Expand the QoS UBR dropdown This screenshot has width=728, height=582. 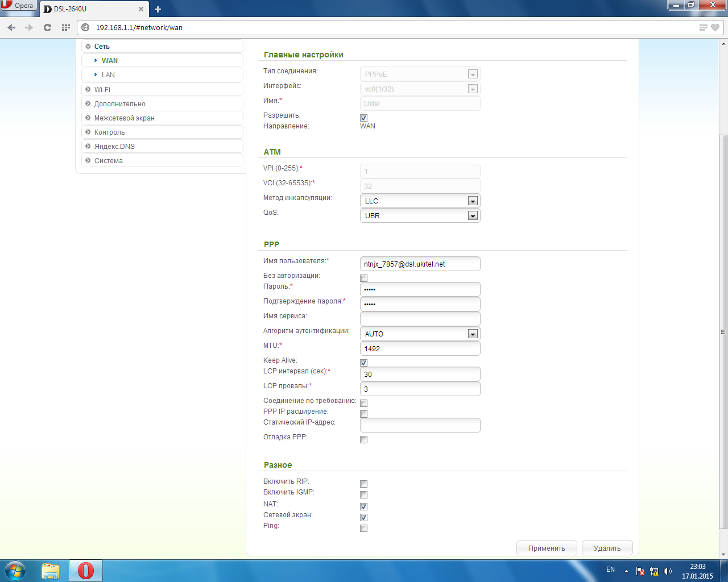tap(472, 215)
